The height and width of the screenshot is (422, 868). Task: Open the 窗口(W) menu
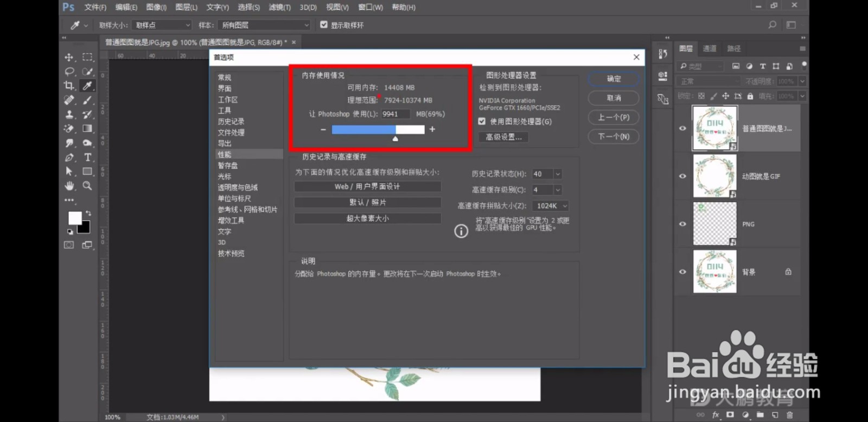(371, 7)
